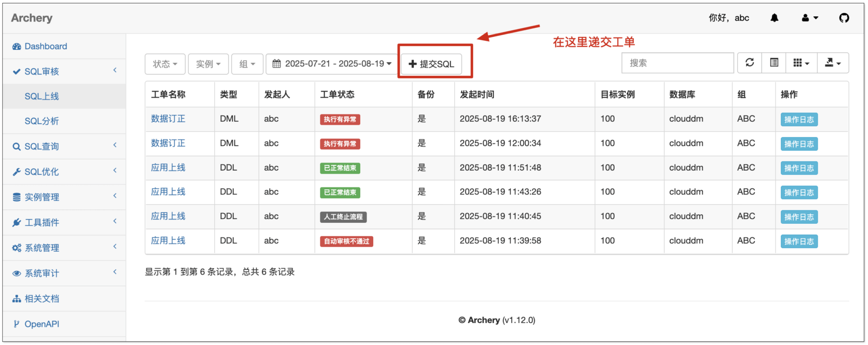Open the 实例 filter dropdown
868x345 pixels.
208,64
